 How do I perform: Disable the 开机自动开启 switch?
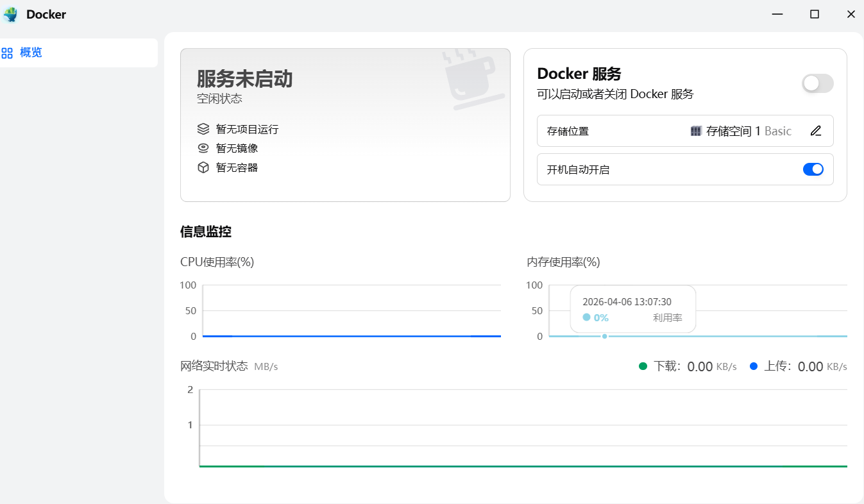pyautogui.click(x=813, y=169)
